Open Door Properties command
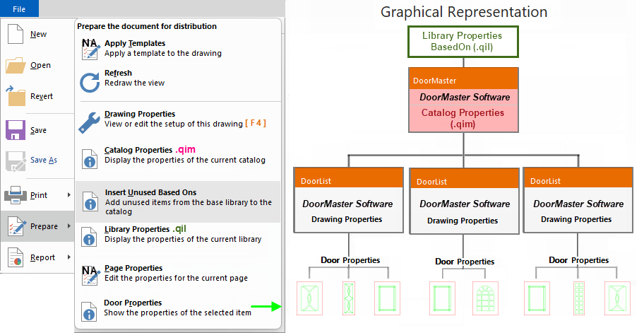The image size is (644, 333). [x=179, y=308]
